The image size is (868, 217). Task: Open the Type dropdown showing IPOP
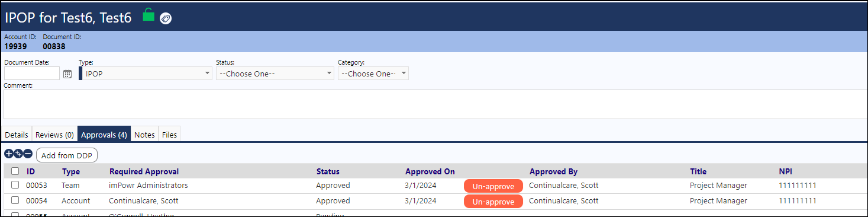tap(146, 74)
